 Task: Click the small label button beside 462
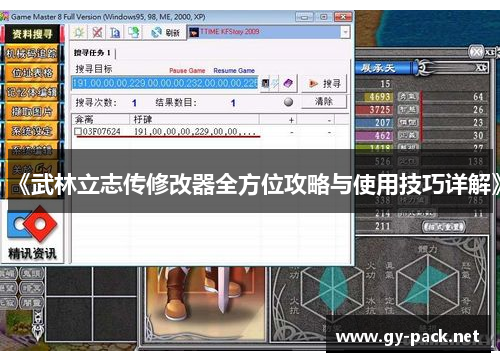tap(408, 135)
